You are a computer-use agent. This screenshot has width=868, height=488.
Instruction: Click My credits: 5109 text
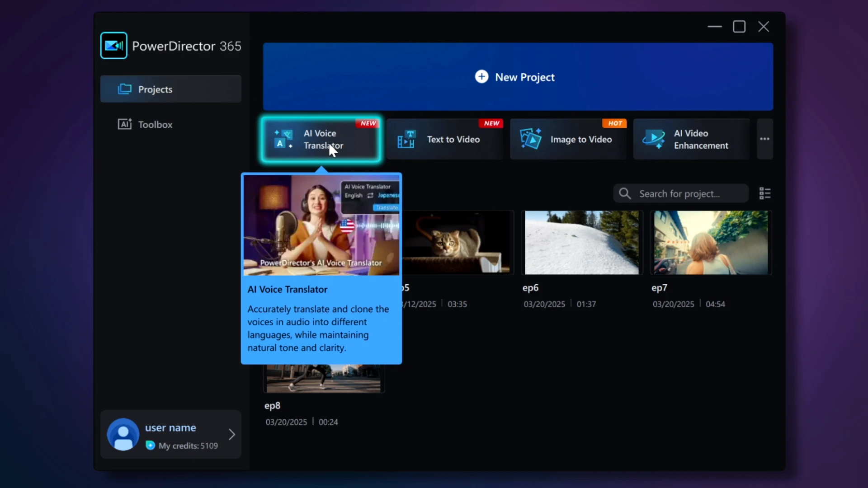point(188,446)
